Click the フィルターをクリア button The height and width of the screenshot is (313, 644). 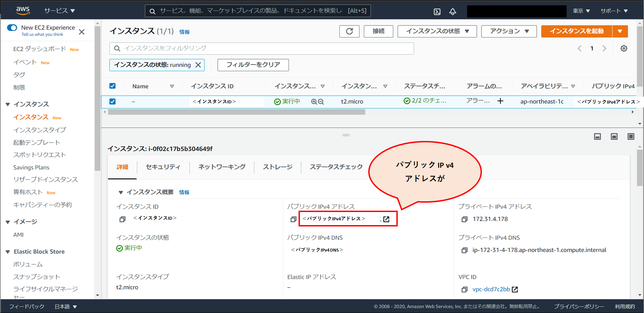click(x=253, y=65)
